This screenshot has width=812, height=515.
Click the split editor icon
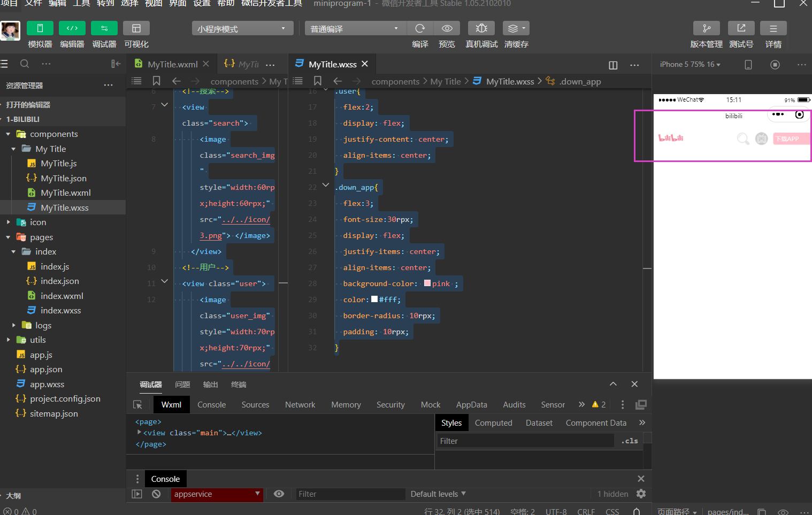click(613, 65)
